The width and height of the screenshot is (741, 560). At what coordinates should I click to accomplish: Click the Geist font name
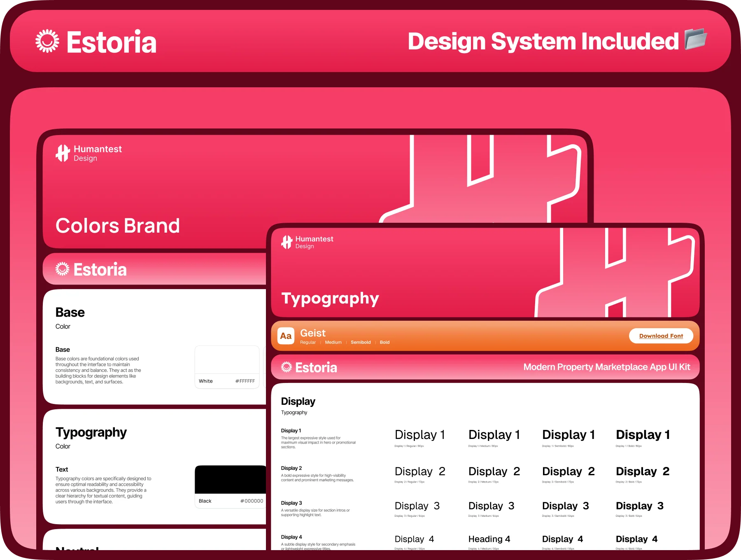click(x=312, y=333)
